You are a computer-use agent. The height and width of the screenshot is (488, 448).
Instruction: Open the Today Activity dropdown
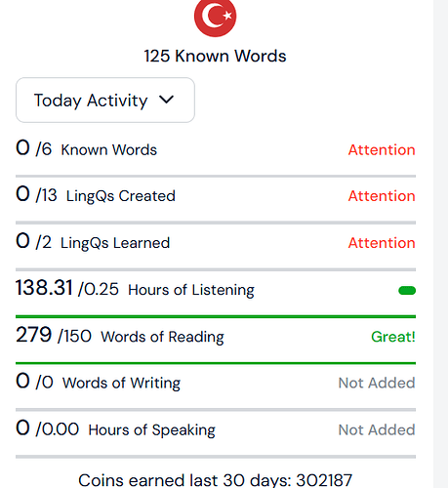click(105, 101)
